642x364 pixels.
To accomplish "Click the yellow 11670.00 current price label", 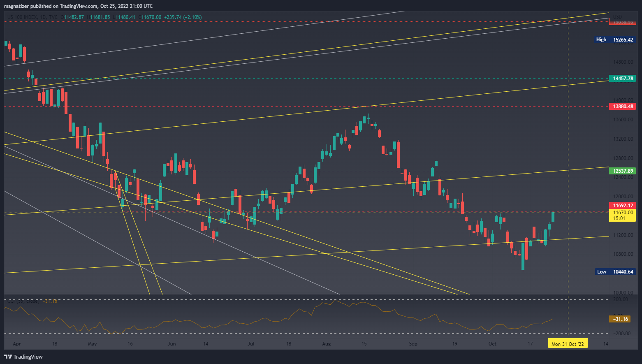I will (622, 215).
